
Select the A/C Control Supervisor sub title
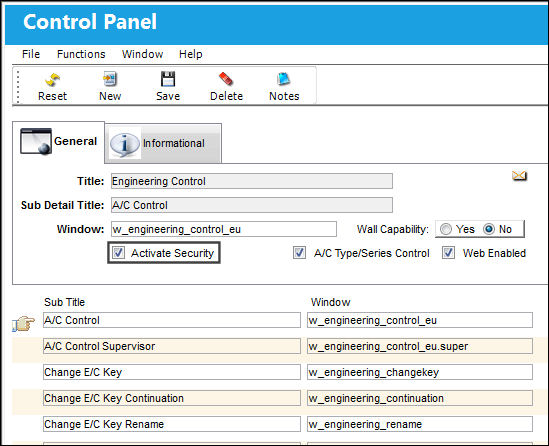click(x=172, y=346)
